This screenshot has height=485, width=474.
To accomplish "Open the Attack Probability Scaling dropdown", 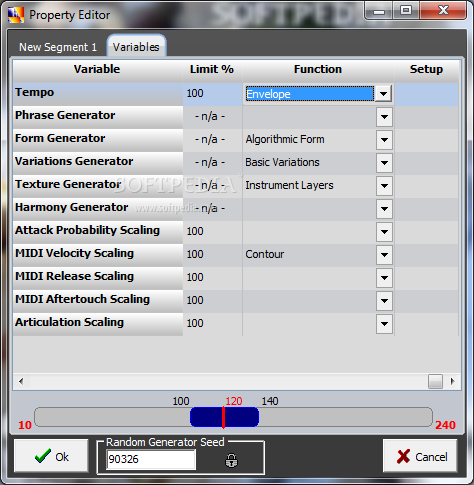I will click(384, 232).
